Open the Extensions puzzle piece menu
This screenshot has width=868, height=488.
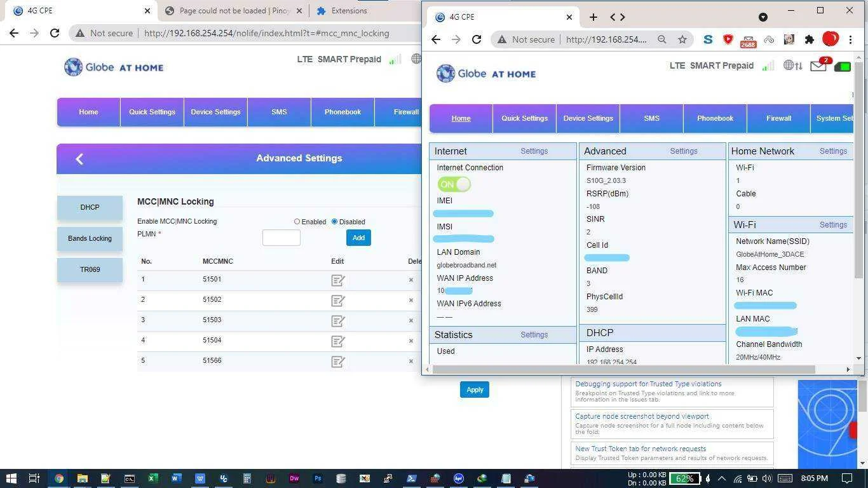click(810, 39)
